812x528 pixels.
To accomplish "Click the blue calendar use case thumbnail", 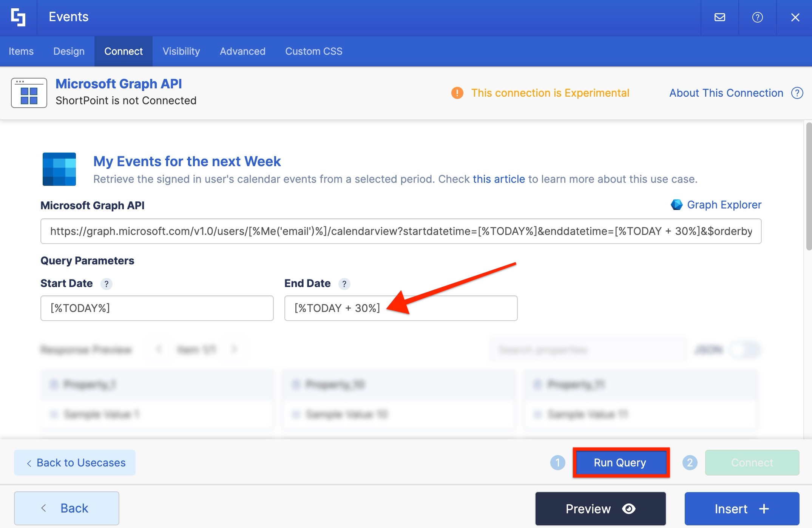I will (59, 169).
